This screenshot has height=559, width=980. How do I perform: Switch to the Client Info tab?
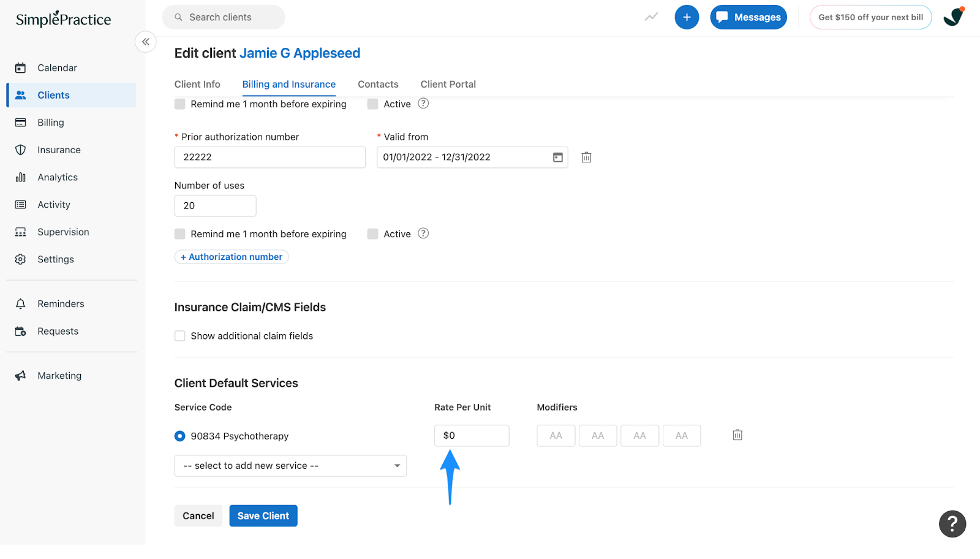click(197, 85)
